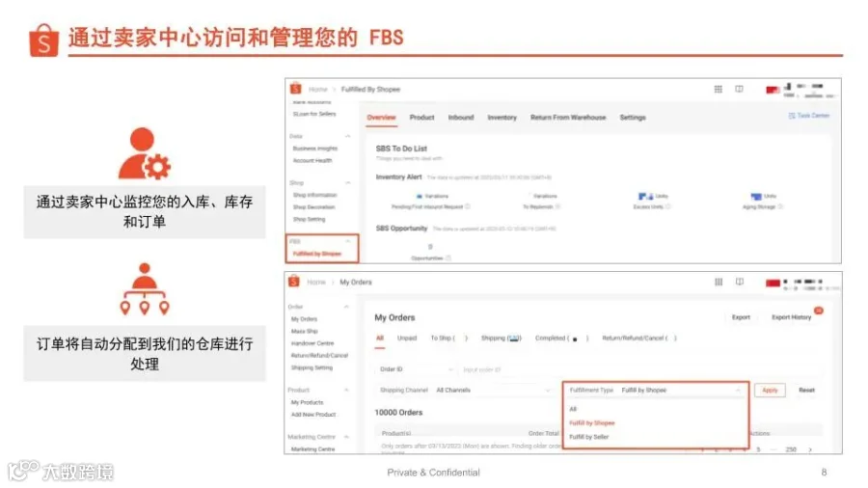Open the Settings tab in FBS
The image size is (868, 488).
(x=633, y=118)
